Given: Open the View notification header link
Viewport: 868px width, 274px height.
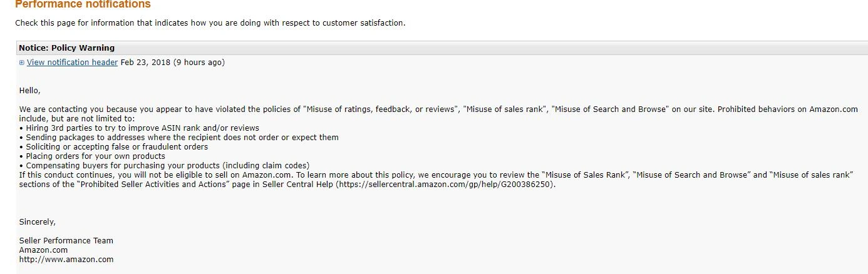Looking at the screenshot, I should [72, 63].
